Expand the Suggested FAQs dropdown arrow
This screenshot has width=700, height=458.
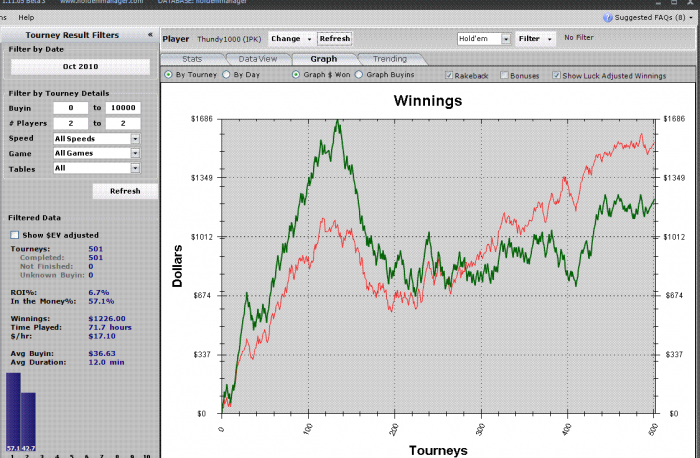coord(691,18)
